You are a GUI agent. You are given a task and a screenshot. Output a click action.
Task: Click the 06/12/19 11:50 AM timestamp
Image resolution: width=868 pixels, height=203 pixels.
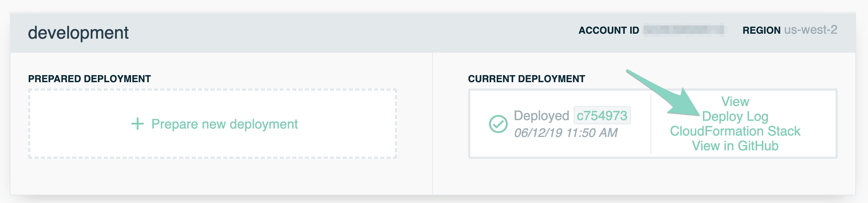(x=566, y=133)
